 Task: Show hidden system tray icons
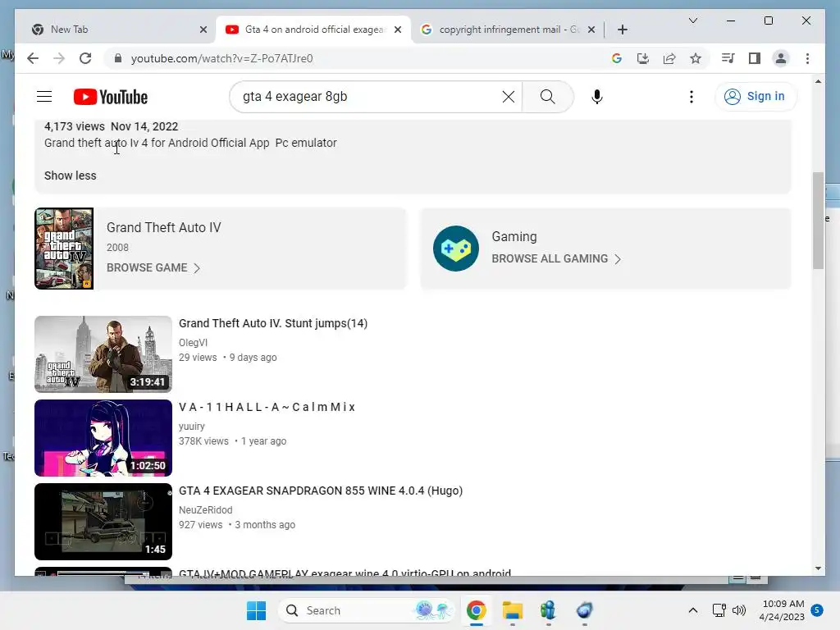[692, 610]
